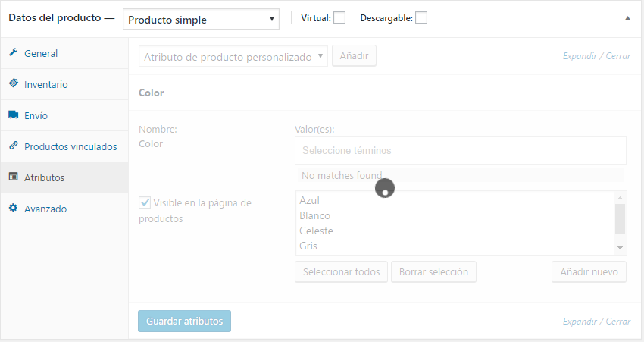Tick the Descargable checkbox

[421, 17]
